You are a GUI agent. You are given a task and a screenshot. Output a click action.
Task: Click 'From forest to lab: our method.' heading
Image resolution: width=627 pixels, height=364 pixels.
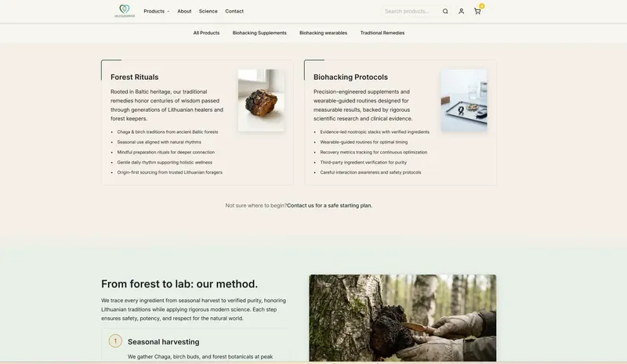[x=179, y=283]
